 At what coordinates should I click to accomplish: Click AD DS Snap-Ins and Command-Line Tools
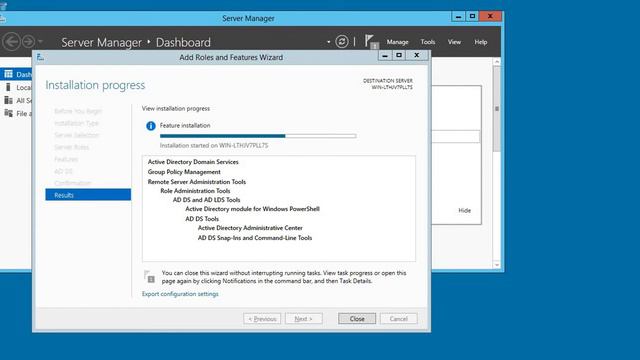click(255, 238)
